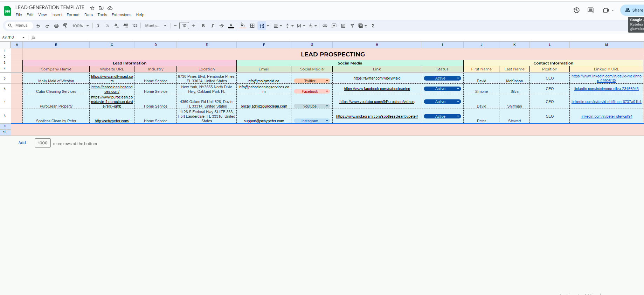Insert a link using the toolbar
Screen dimensions: 644x295
(x=325, y=26)
